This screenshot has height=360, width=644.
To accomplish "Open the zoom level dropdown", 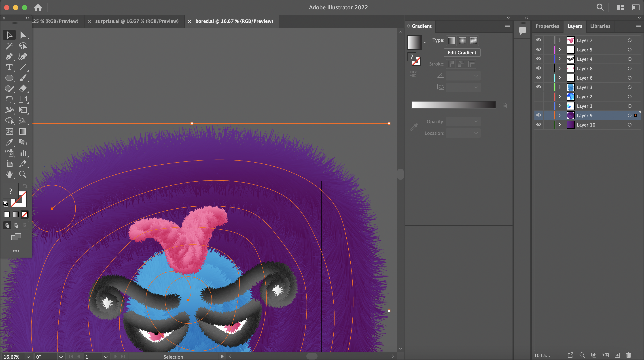I will [x=28, y=357].
